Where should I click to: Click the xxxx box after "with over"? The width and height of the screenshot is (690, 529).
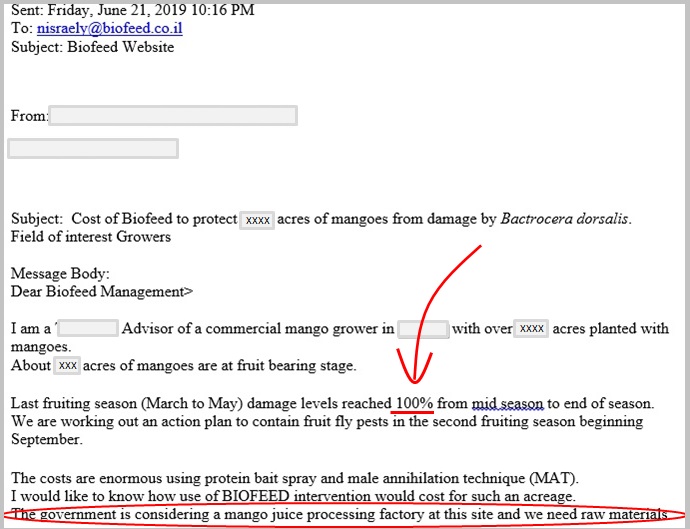click(531, 329)
